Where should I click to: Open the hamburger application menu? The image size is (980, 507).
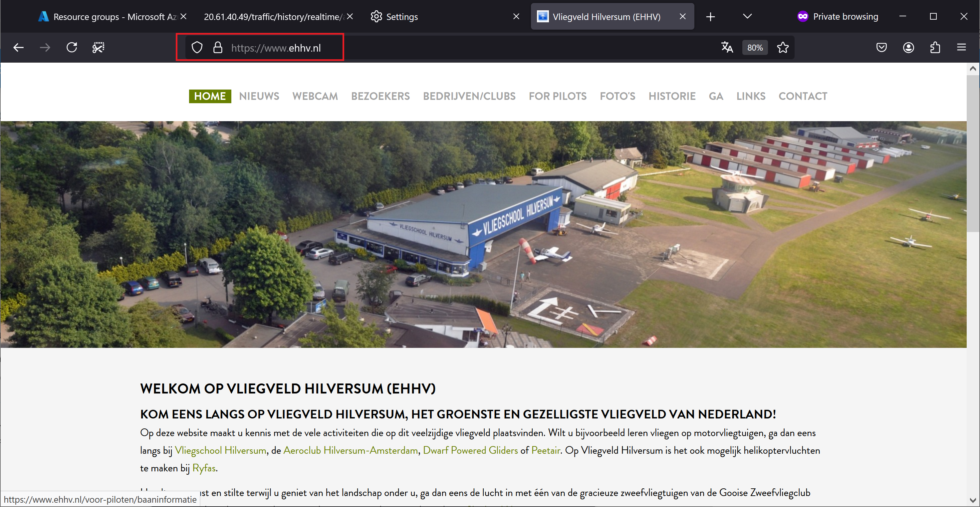[961, 48]
